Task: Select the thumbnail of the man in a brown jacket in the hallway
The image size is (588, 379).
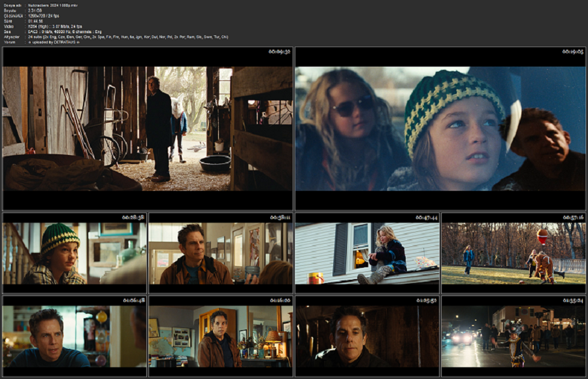Action: click(x=221, y=254)
